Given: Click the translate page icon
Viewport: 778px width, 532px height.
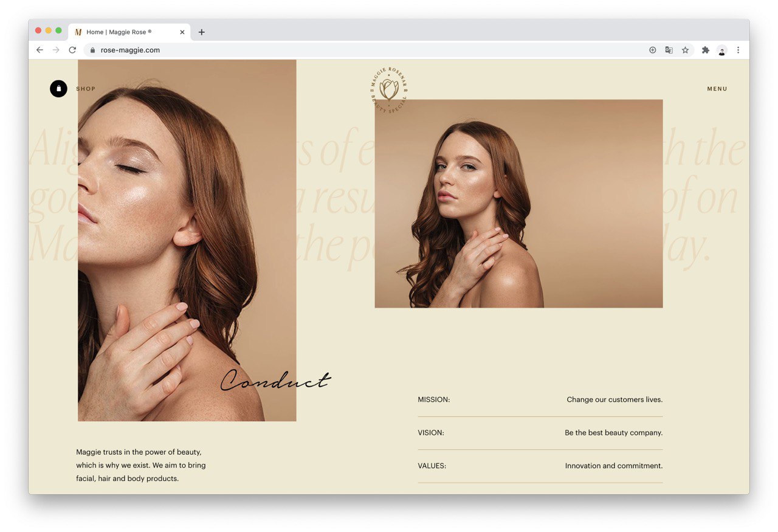Looking at the screenshot, I should tap(669, 50).
